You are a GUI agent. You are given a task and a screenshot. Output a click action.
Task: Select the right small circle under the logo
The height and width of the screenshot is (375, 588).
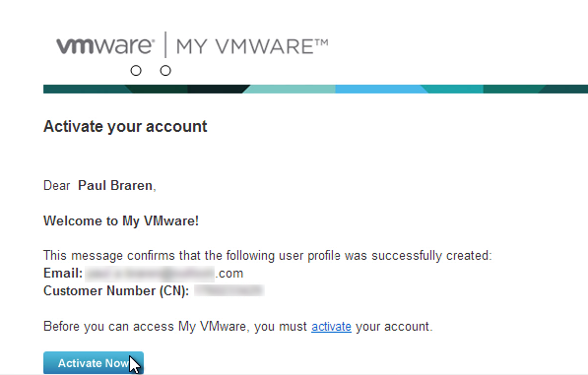point(165,71)
